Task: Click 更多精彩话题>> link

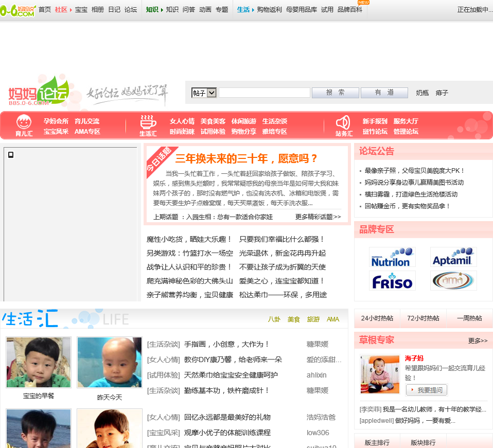Action: (318, 217)
